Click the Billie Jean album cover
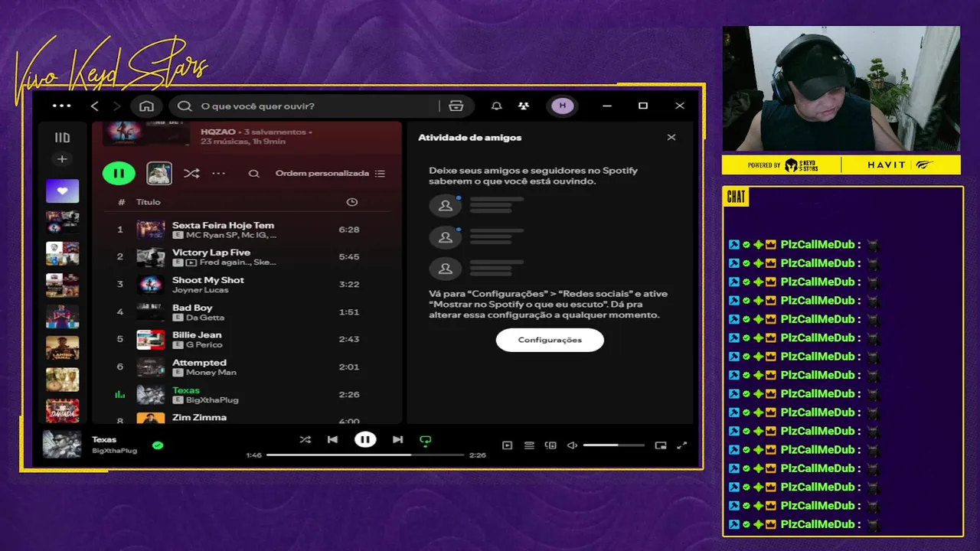 point(151,339)
